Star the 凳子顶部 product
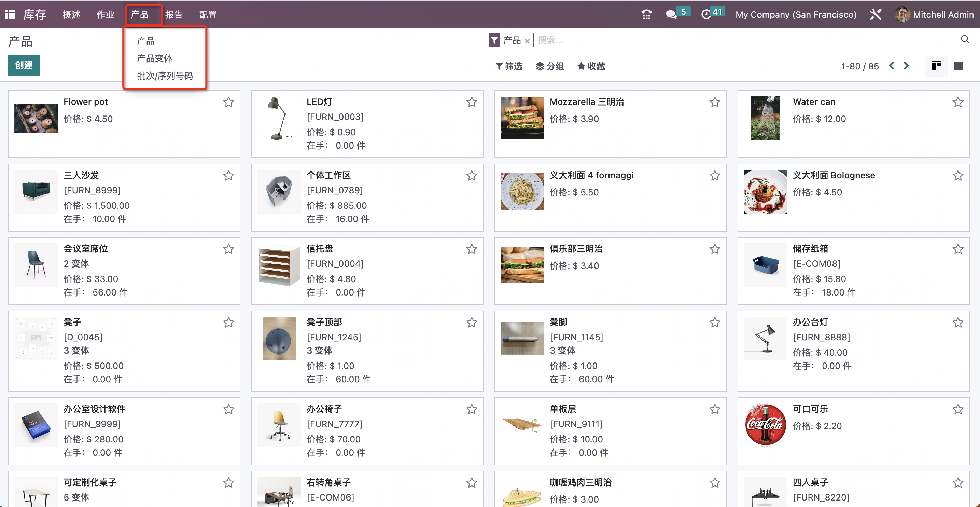 [x=471, y=323]
